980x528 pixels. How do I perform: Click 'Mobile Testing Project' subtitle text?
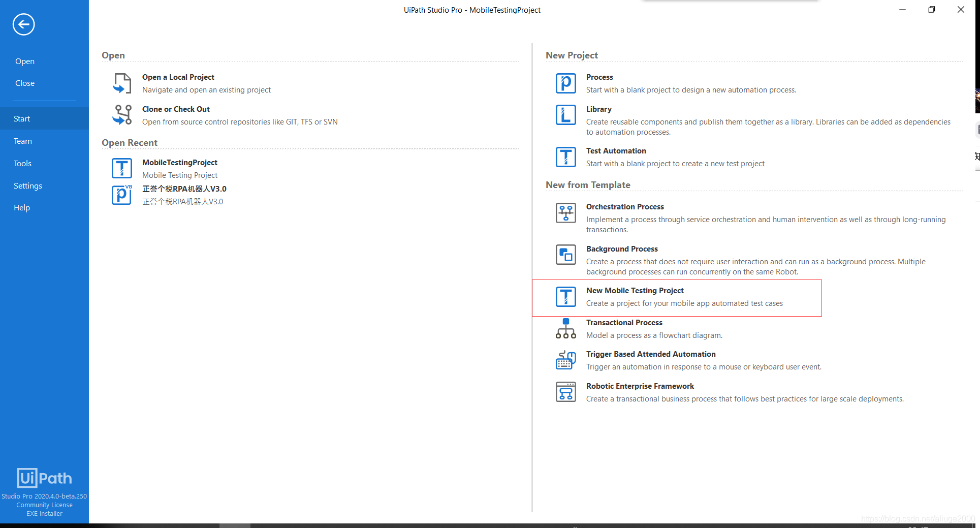tap(180, 175)
